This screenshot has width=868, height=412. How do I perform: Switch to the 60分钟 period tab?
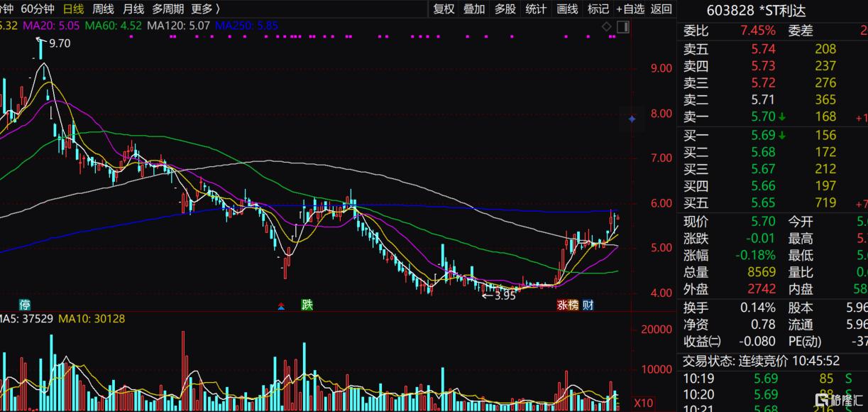coord(37,9)
